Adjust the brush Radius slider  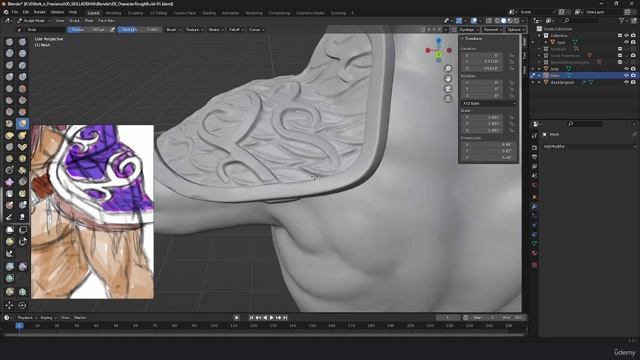pos(88,29)
